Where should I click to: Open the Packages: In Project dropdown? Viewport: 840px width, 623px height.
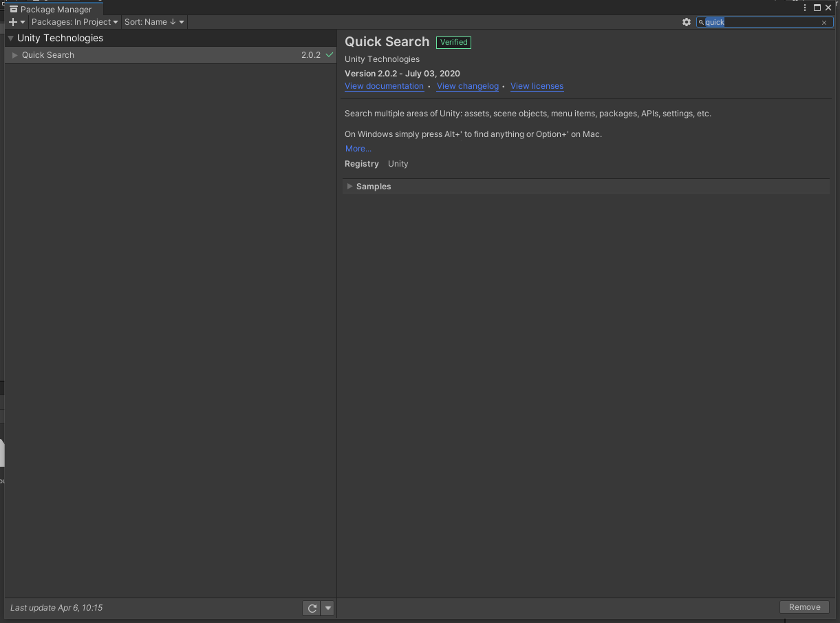point(74,22)
